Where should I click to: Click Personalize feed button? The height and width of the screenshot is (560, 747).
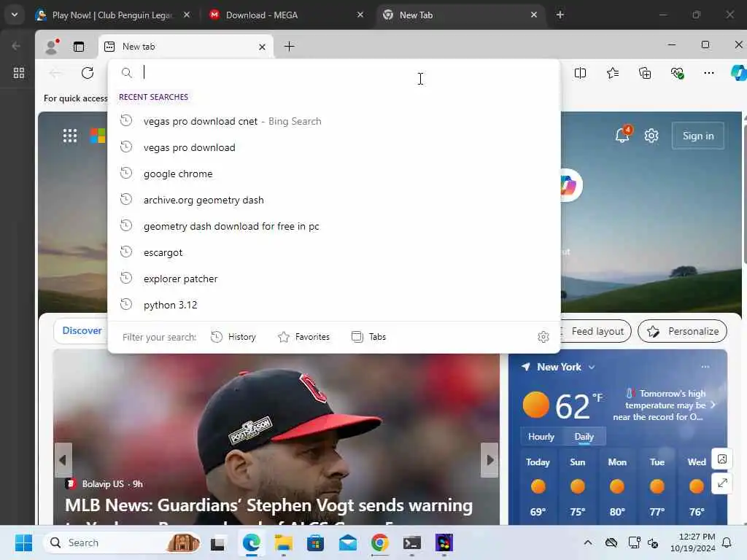682,331
